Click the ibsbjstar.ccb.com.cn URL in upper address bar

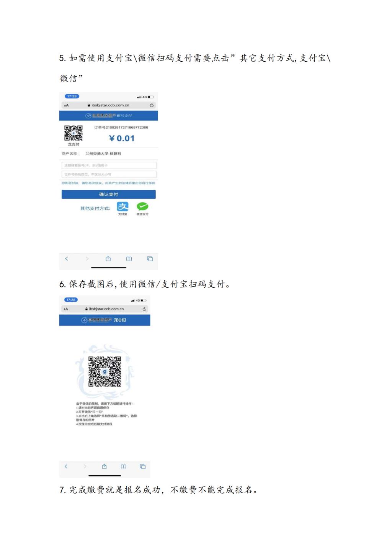pos(110,105)
